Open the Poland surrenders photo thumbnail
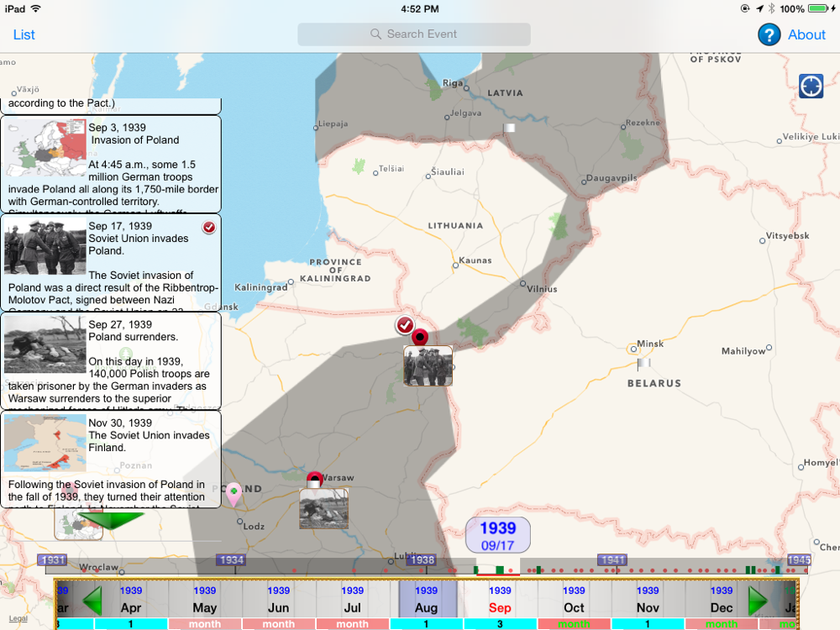840x630 pixels. click(45, 345)
